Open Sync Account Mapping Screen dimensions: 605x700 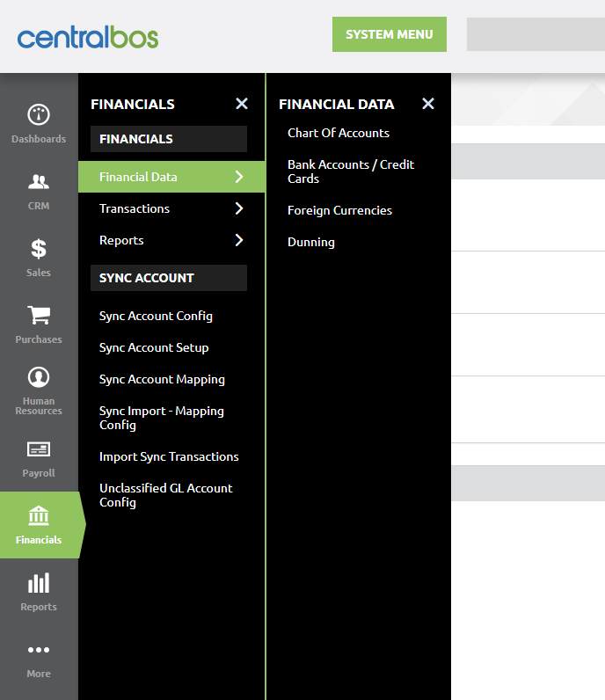click(x=162, y=379)
